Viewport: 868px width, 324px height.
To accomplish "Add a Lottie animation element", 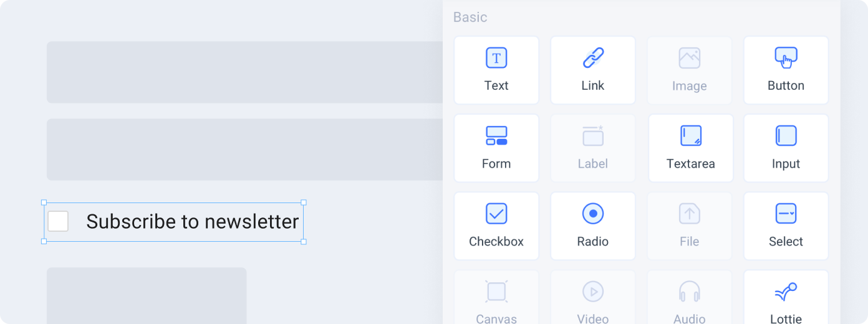I will pos(786,298).
